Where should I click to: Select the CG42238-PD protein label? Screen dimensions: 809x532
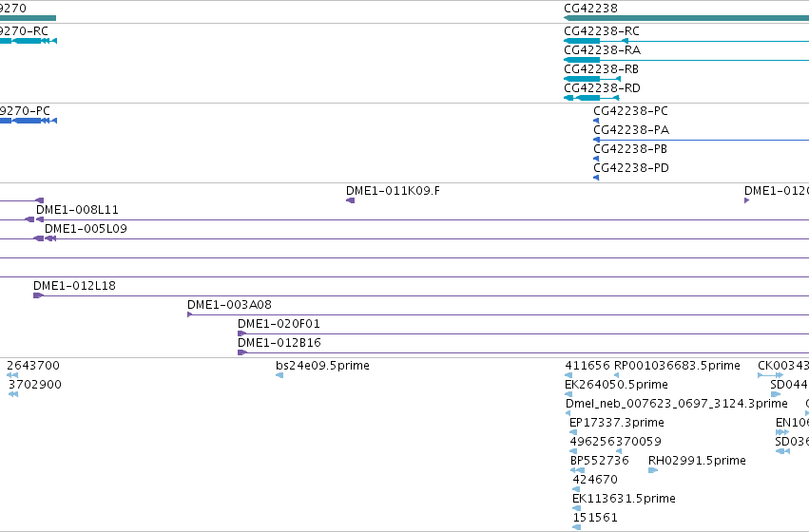point(631,168)
